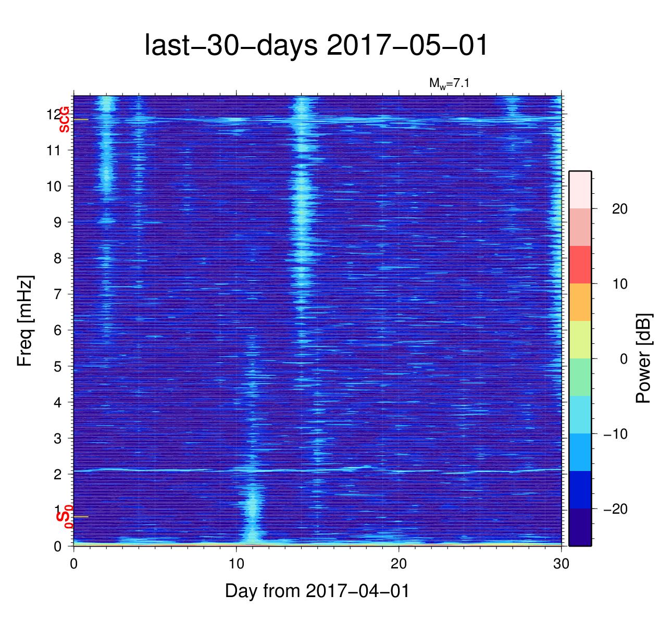Image resolution: width=672 pixels, height=620 pixels.
Task: Select the darkest navy colorbar segment
Action: [x=580, y=527]
